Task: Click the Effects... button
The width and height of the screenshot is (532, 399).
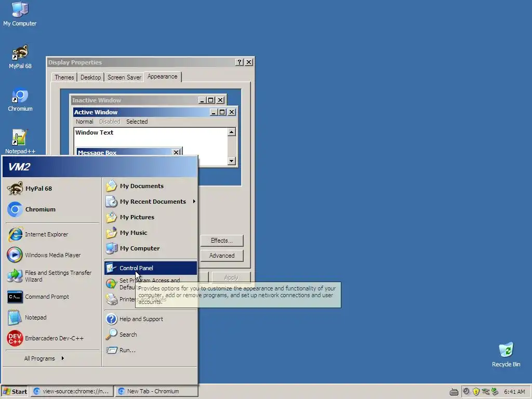Action: [222, 241]
